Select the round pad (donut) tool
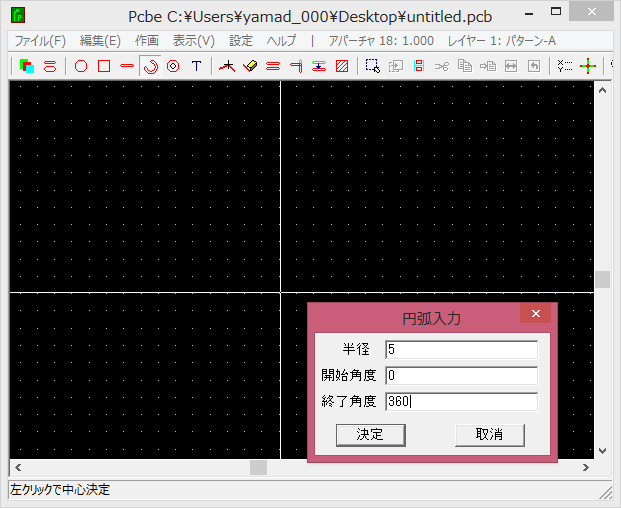The width and height of the screenshot is (621, 508). pyautogui.click(x=173, y=66)
